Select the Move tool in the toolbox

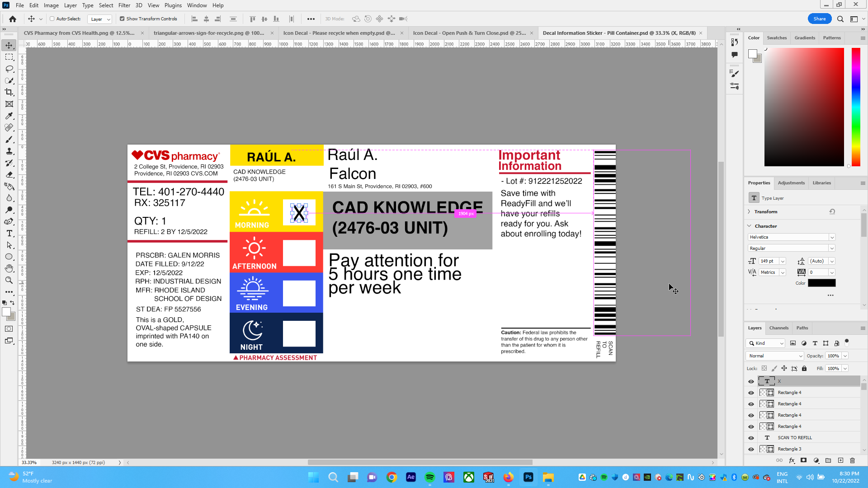[9, 45]
